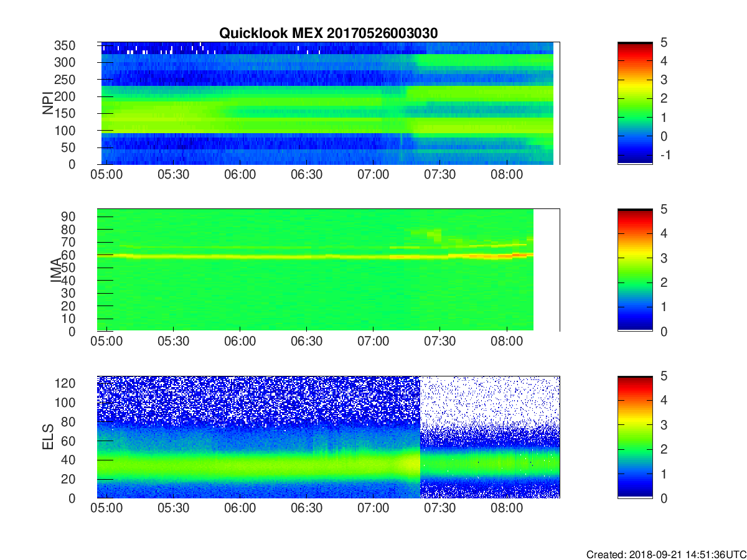Image resolution: width=747 pixels, height=560 pixels.
Task: Click inside the ELS spectrogram plot
Action: [x=328, y=437]
